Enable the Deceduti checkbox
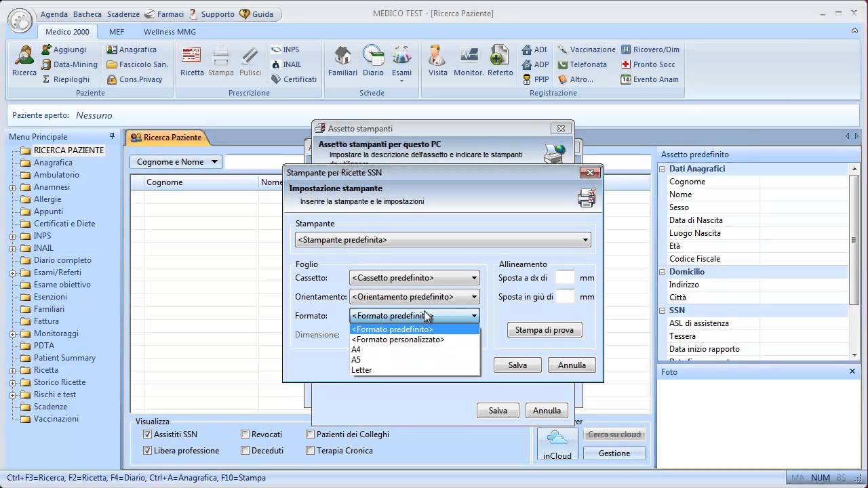The image size is (868, 488). pyautogui.click(x=245, y=451)
